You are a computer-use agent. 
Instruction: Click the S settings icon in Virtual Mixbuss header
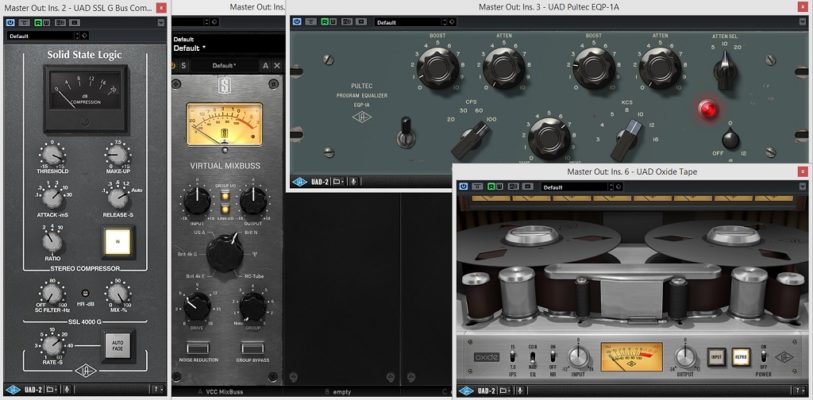[x=183, y=66]
